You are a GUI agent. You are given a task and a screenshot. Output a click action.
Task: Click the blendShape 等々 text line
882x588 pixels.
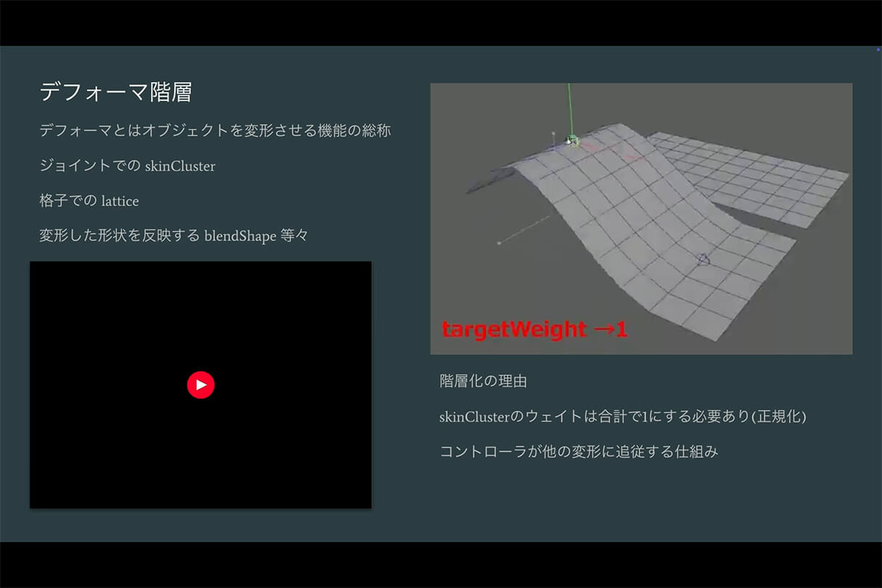click(173, 236)
